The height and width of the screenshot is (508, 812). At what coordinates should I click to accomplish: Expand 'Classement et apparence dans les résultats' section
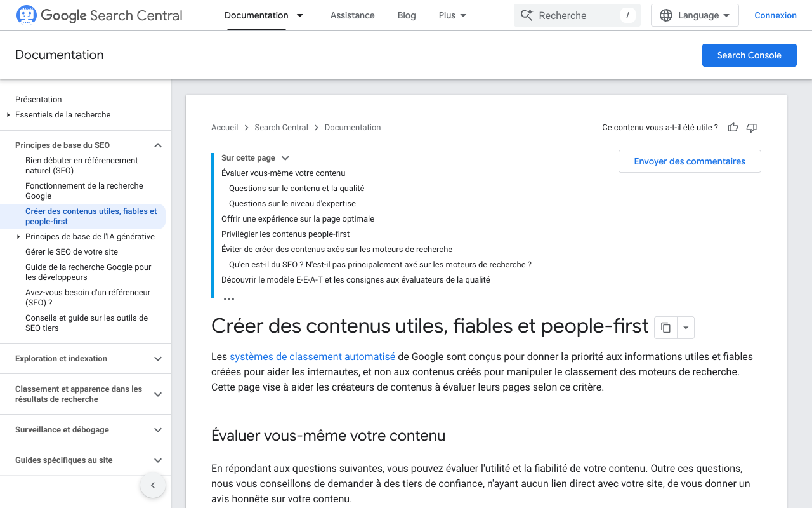(x=158, y=394)
